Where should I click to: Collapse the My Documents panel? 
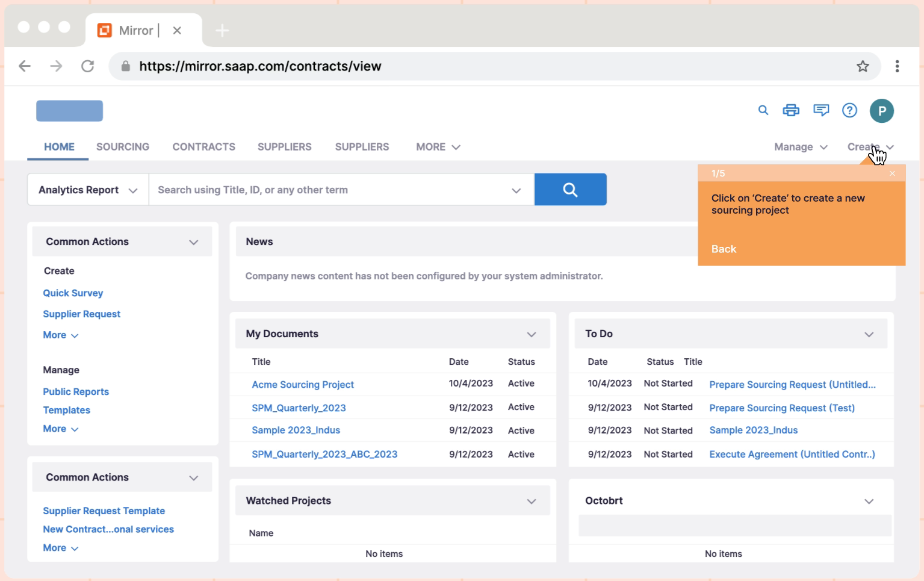(x=532, y=334)
